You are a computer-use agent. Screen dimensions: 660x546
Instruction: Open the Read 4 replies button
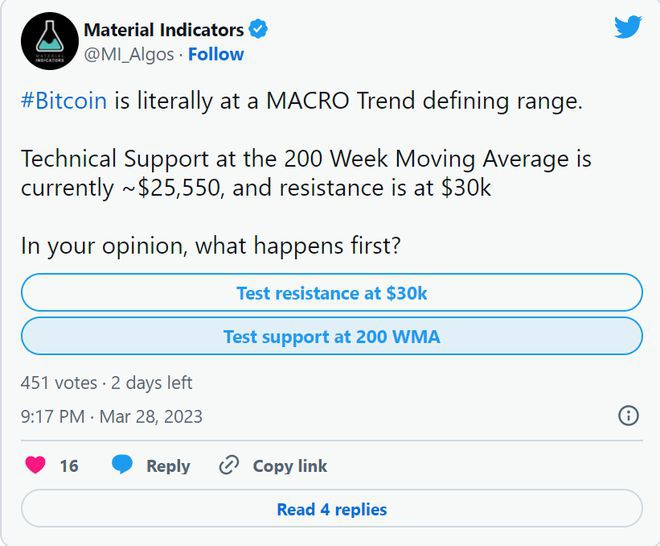[x=331, y=509]
